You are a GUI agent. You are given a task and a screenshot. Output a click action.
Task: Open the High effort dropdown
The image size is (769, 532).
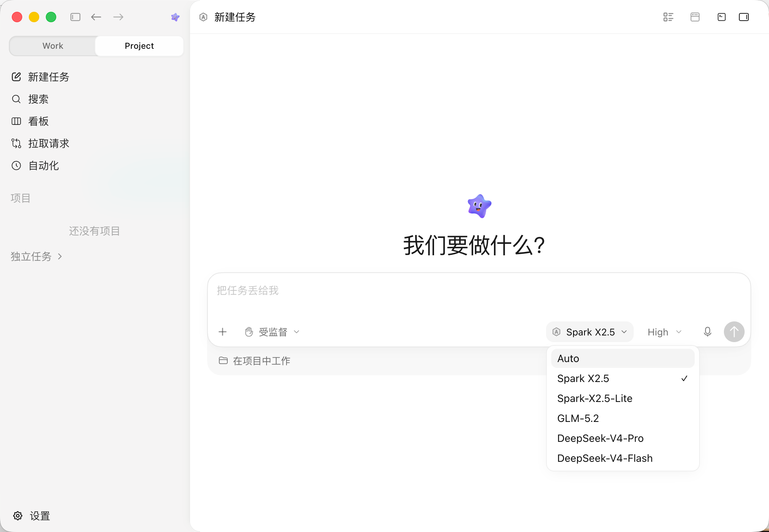pos(664,332)
